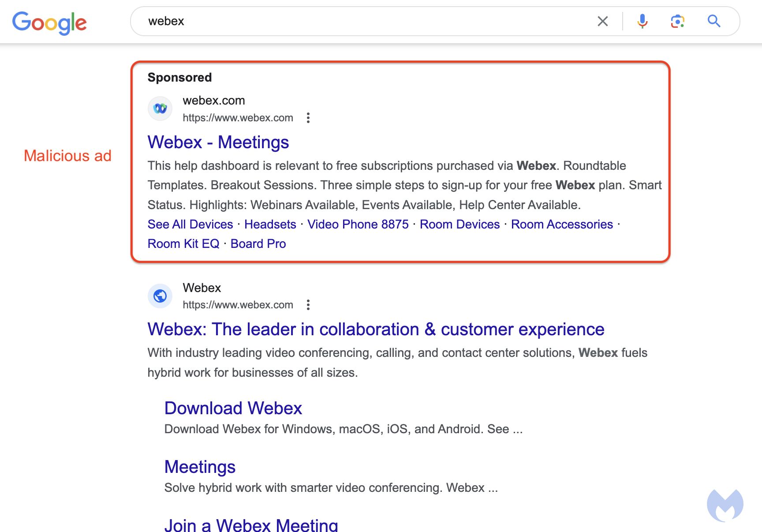
Task: Open the sponsored Webex - Meetings result
Action: tap(218, 142)
